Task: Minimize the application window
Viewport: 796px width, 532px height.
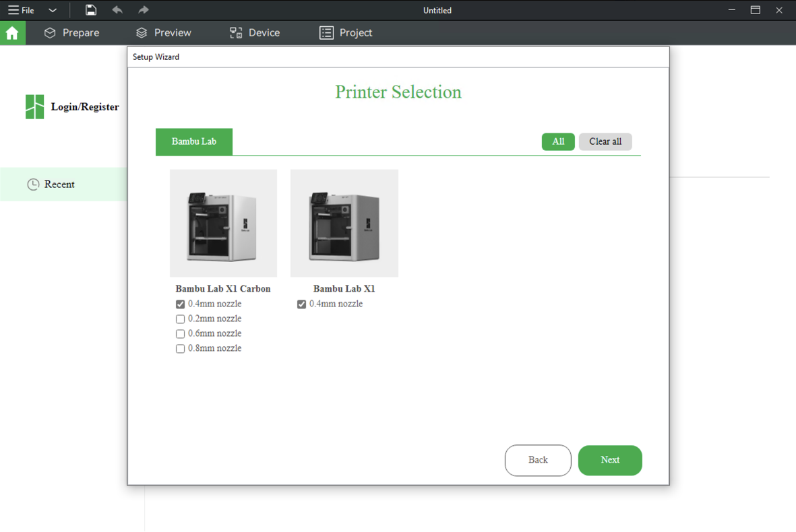Action: (731, 10)
